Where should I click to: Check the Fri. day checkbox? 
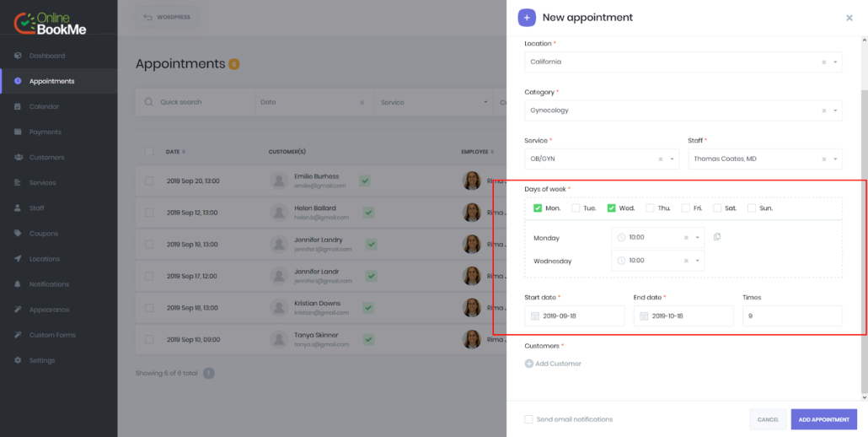(x=685, y=208)
